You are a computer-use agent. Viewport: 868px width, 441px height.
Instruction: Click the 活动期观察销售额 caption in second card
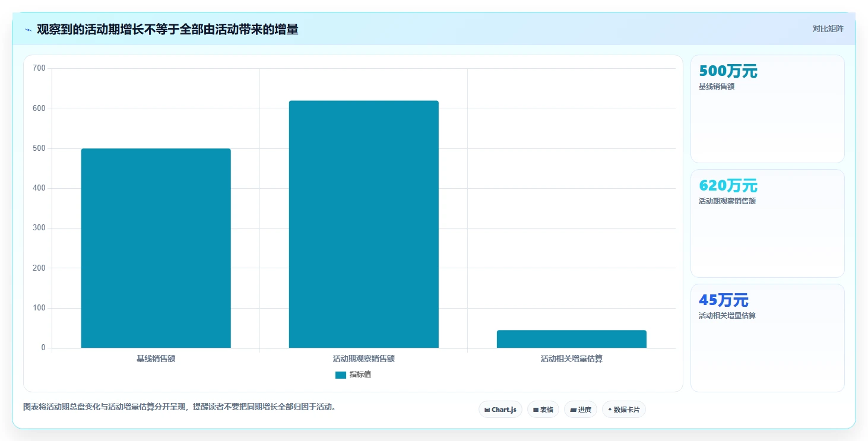point(727,201)
